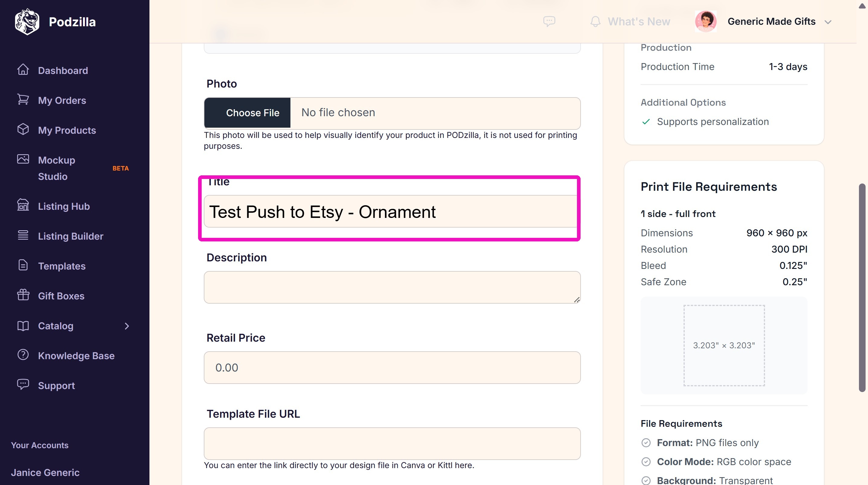Open My Orders via the cart icon
Screen dimensions: 868x485
tap(23, 100)
